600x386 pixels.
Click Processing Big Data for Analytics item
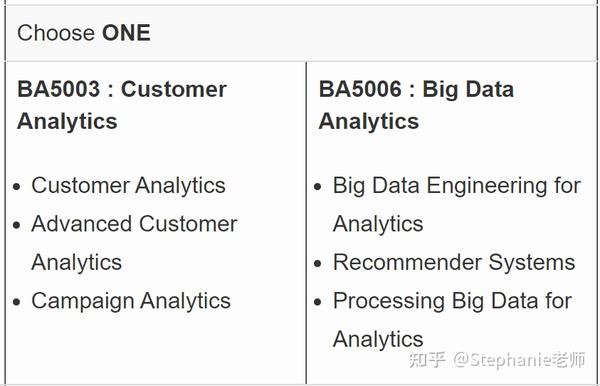[x=452, y=320]
